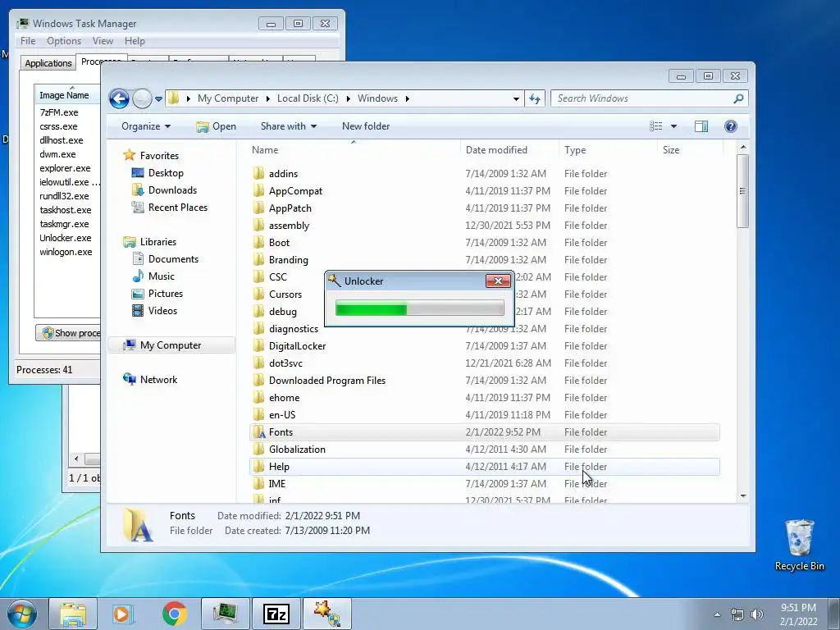Toggle the preview pane icon
The height and width of the screenshot is (630, 840).
click(701, 126)
